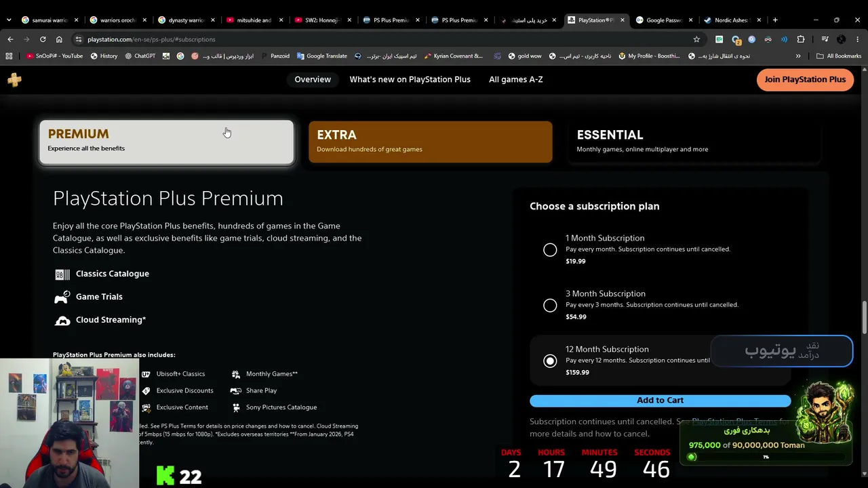
Task: Open the browser home page
Action: point(59,39)
